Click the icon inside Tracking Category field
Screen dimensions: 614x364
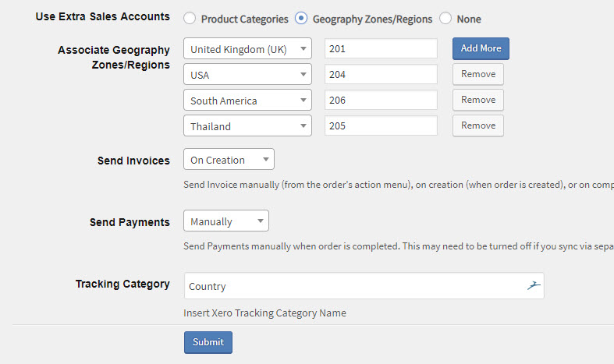coord(534,286)
